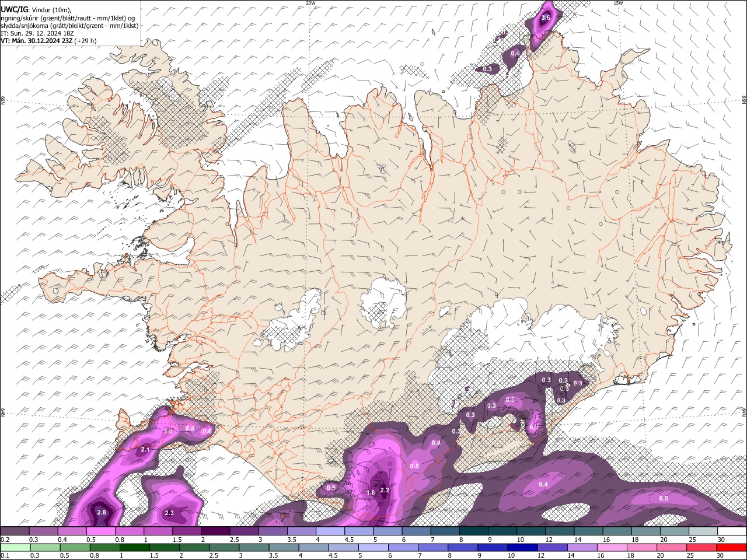Click the 1.0 value on Reykjanes peninsula
The width and height of the screenshot is (747, 560).
(168, 431)
